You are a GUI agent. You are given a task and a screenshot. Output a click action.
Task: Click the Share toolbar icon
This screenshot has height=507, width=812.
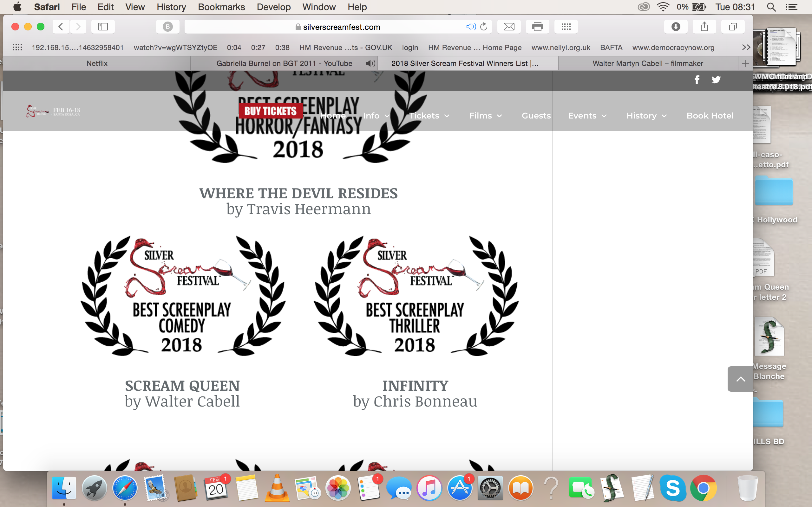[x=704, y=27]
